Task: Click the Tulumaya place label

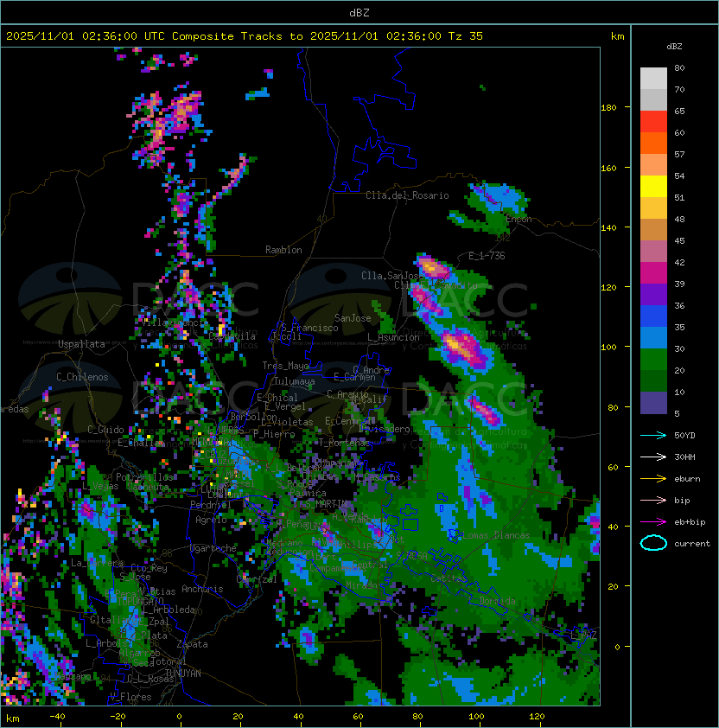Action: 295,381
